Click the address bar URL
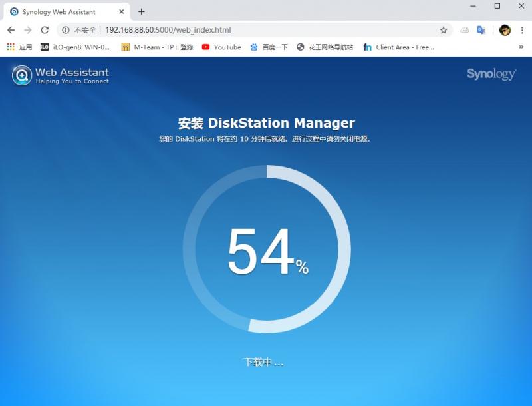Viewport: 532px width, 406px height. [x=168, y=30]
